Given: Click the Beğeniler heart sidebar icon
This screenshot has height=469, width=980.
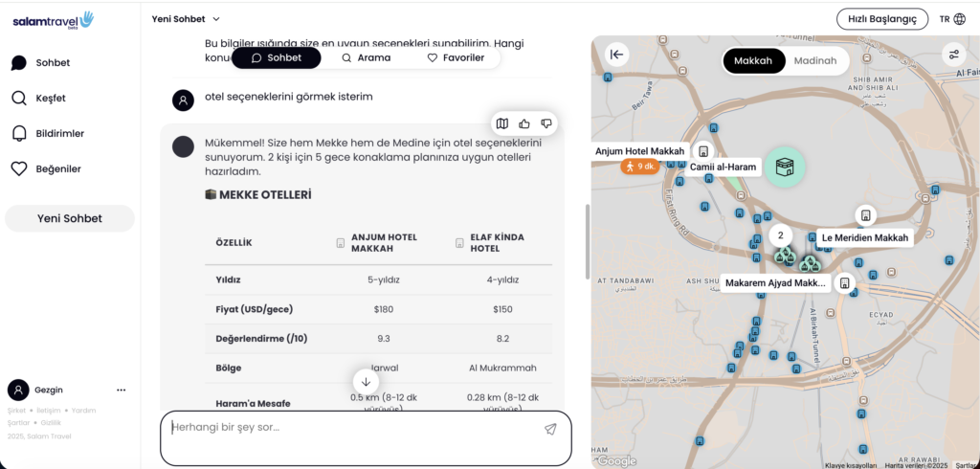Looking at the screenshot, I should pos(19,168).
